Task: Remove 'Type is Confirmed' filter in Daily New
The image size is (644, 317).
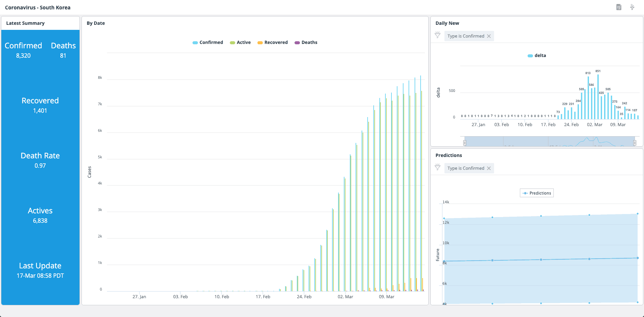Action: [489, 36]
